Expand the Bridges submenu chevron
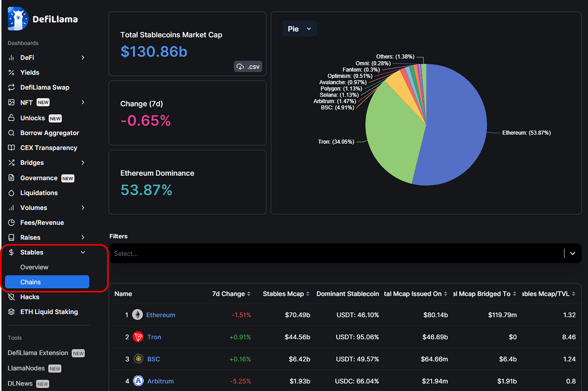The image size is (588, 391). (x=83, y=162)
